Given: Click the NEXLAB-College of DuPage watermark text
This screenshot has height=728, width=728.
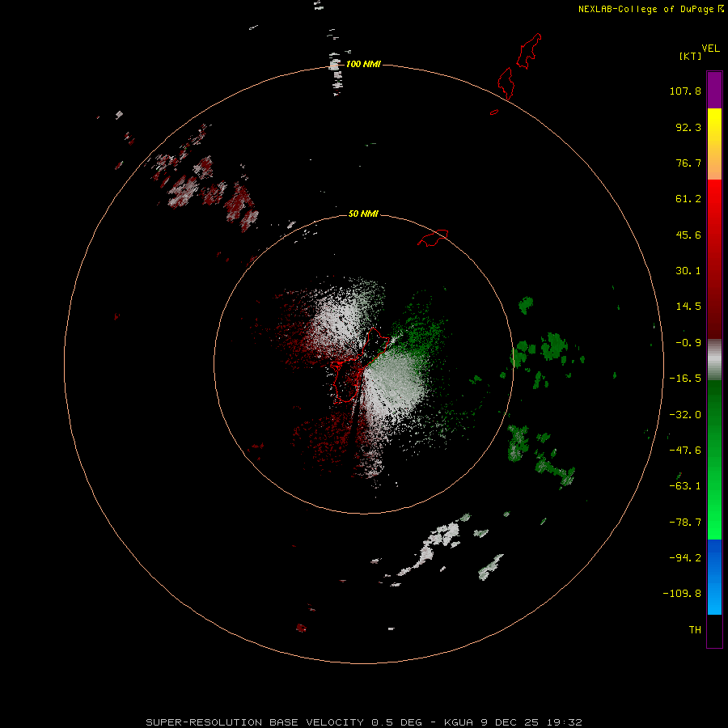Looking at the screenshot, I should (650, 9).
